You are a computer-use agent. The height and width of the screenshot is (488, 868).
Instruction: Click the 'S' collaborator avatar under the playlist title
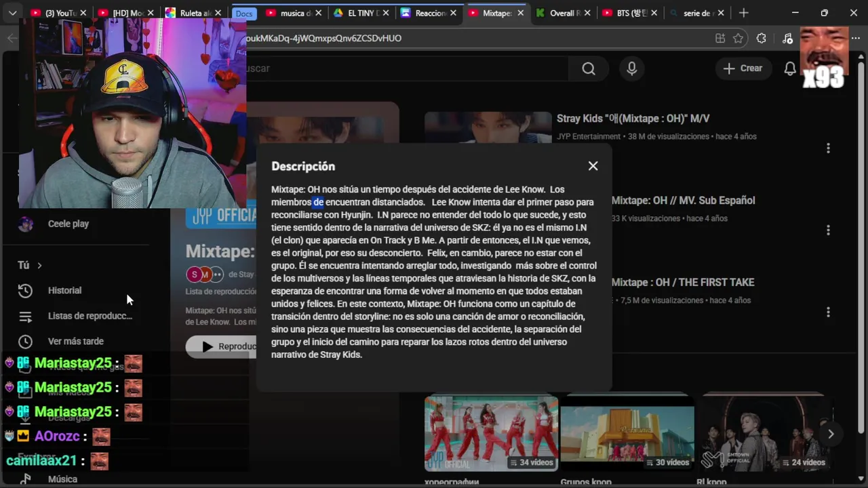pos(194,274)
